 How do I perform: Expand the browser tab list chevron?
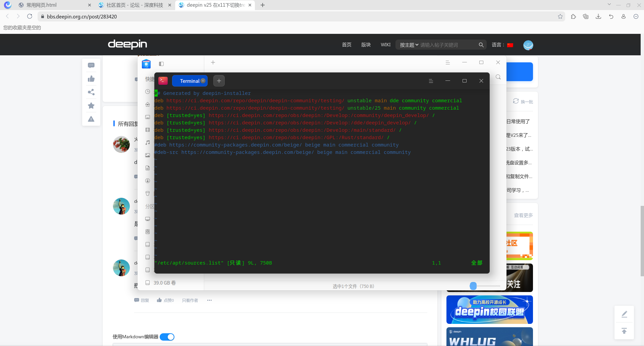[x=609, y=4]
